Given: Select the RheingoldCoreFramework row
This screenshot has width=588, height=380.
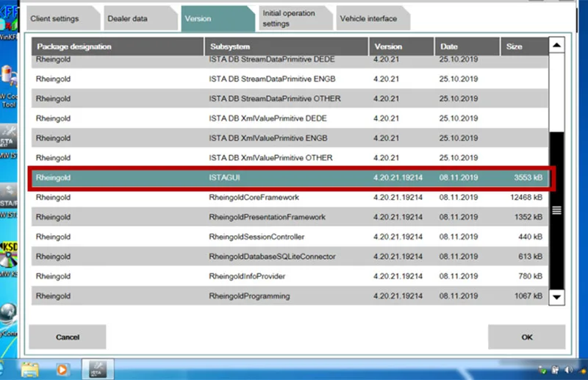Looking at the screenshot, I should coord(290,197).
